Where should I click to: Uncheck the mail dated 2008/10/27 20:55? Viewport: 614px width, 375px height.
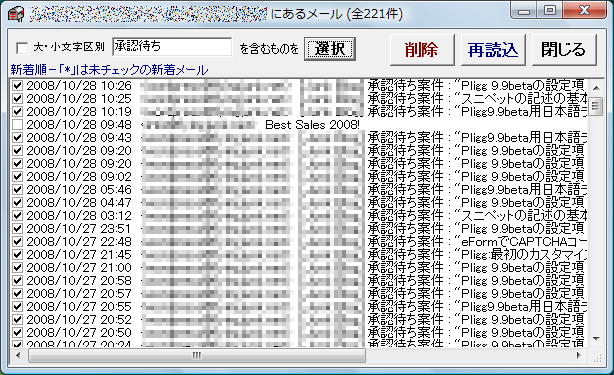(18, 306)
